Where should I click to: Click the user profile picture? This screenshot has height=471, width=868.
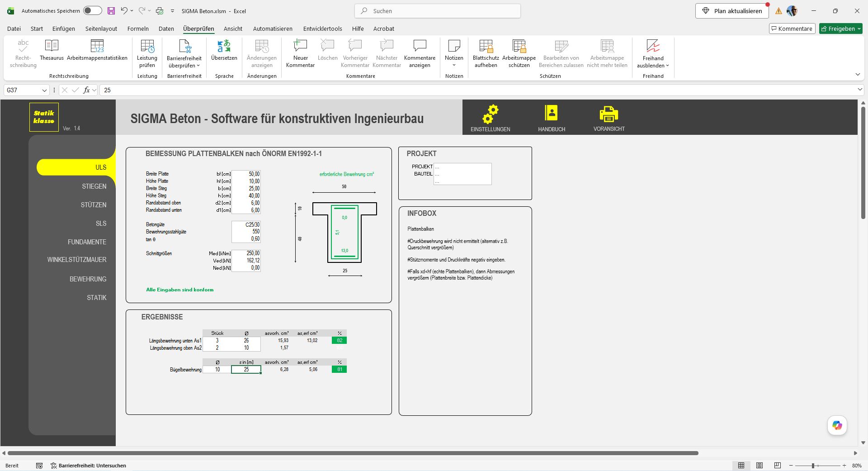pyautogui.click(x=792, y=11)
